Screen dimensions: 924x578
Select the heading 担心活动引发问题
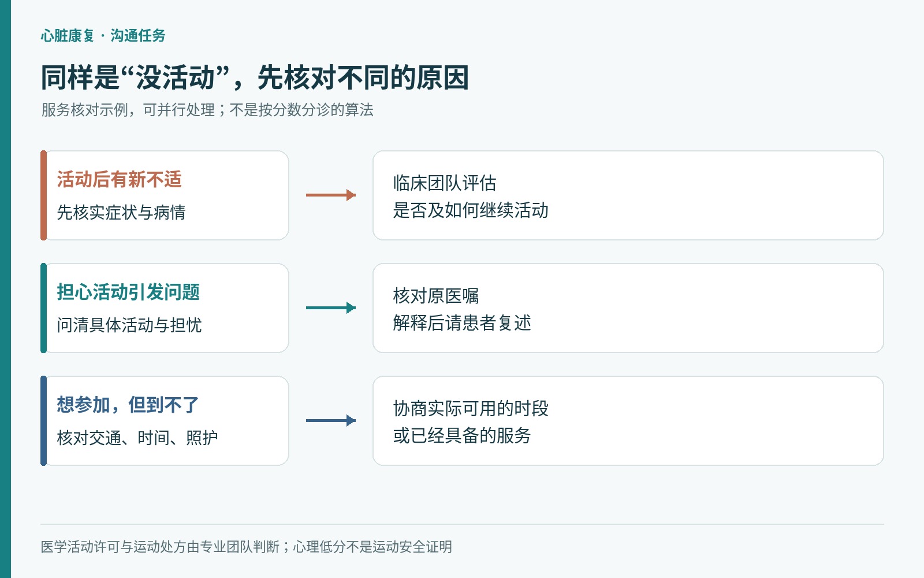[128, 292]
